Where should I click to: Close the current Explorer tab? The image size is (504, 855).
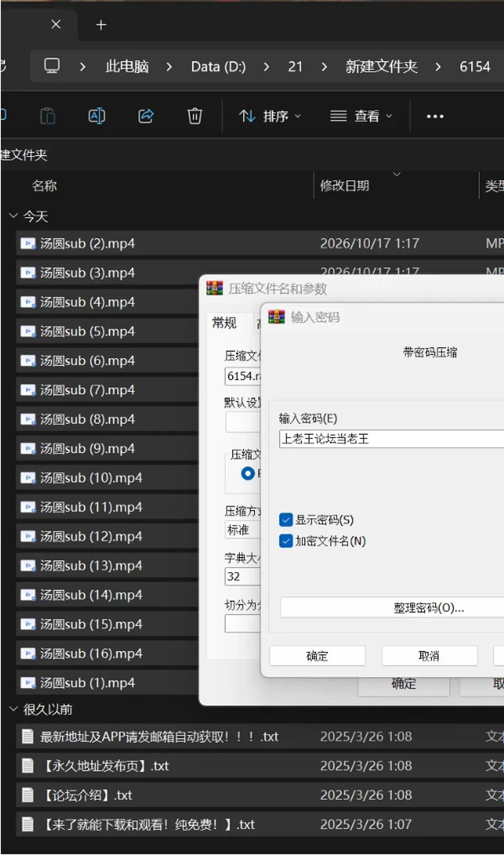coord(56,24)
